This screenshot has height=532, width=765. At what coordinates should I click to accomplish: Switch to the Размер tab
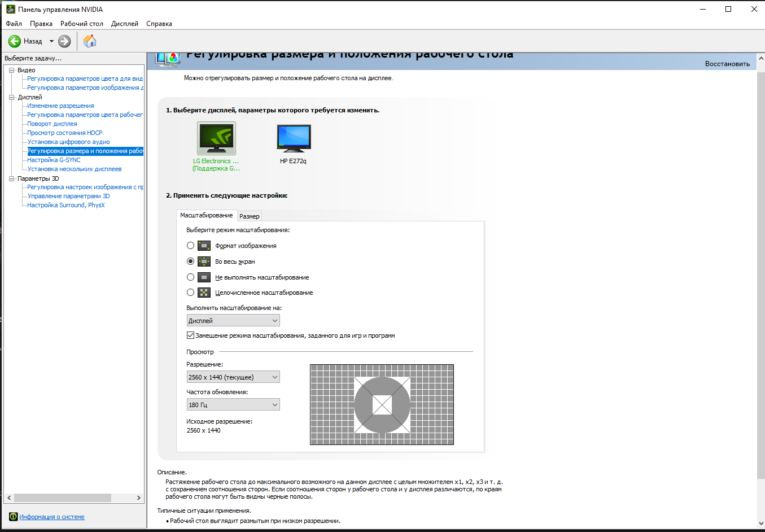(x=249, y=216)
